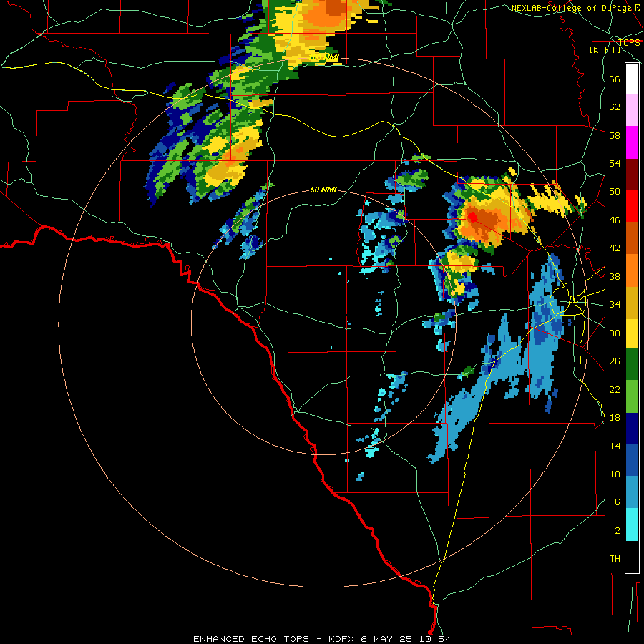Click the '34' legend value
The height and width of the screenshot is (644, 644).
point(615,305)
